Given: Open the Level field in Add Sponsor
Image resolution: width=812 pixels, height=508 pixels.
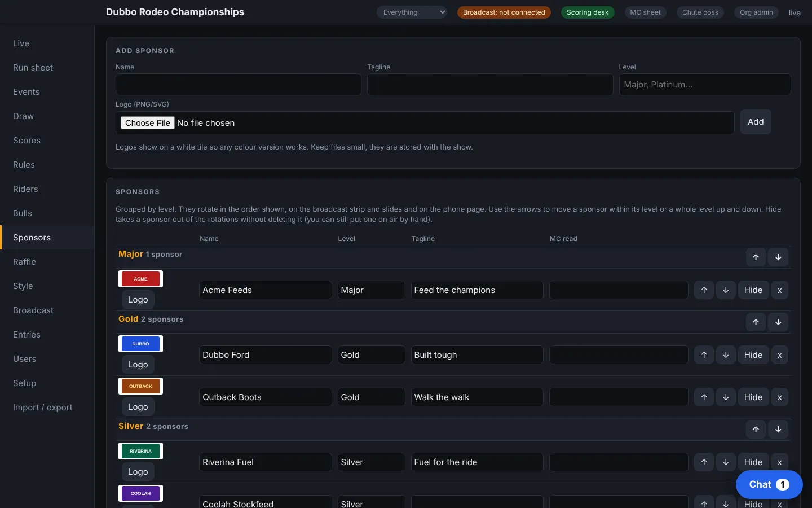Looking at the screenshot, I should point(705,85).
